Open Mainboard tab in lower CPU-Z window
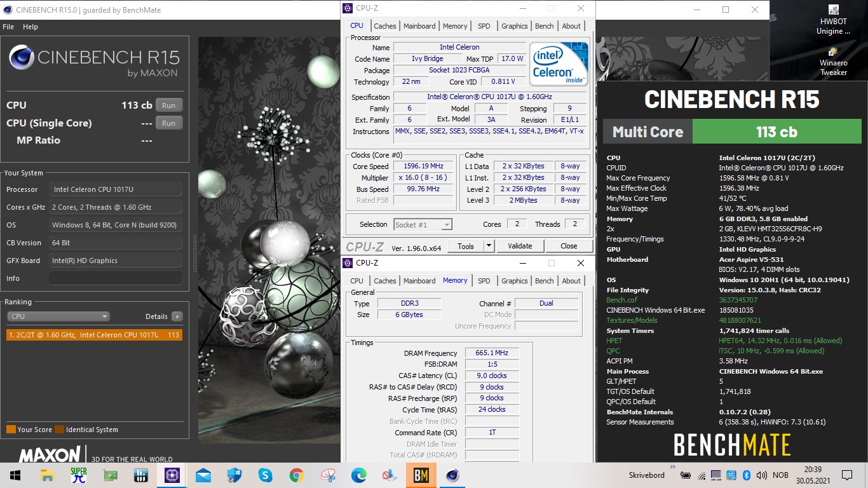Viewport: 868px width, 488px height. click(x=419, y=281)
